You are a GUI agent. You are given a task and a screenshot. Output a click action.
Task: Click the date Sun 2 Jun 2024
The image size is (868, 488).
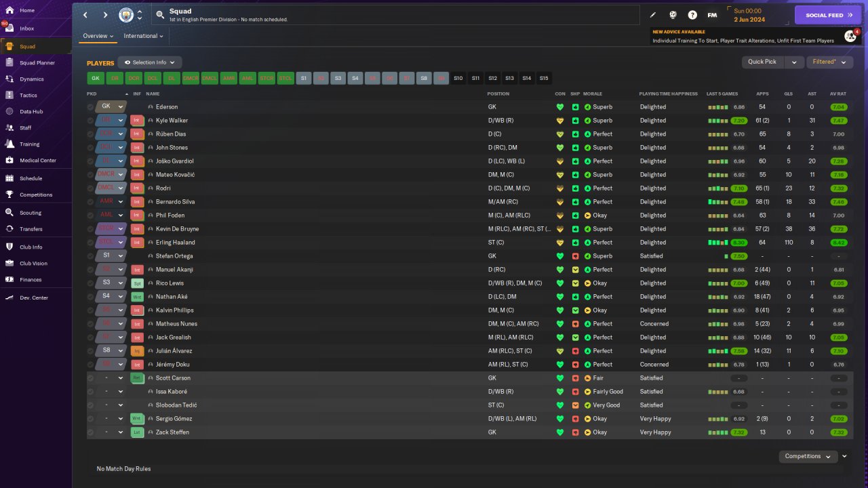tap(749, 15)
